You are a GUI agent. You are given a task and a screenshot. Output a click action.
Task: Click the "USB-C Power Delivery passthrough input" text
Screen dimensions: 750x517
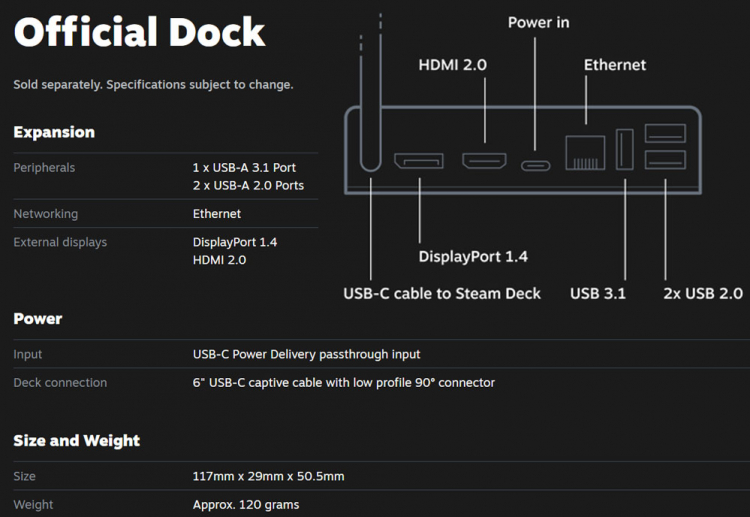[x=306, y=354]
